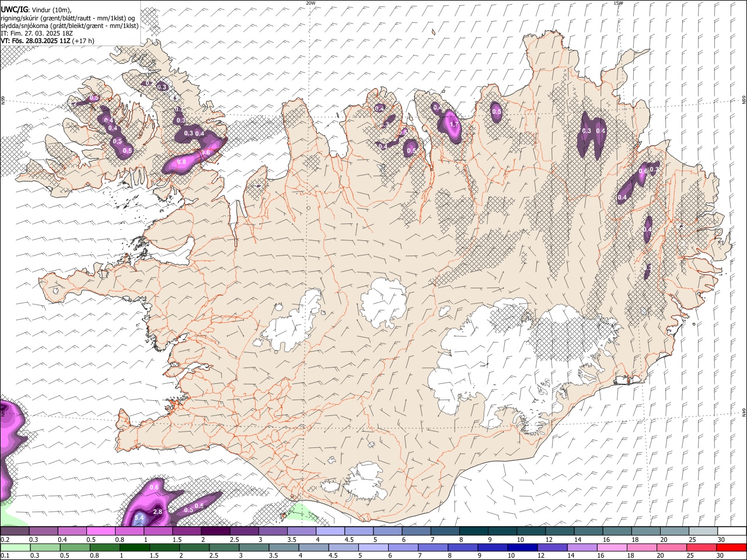The width and height of the screenshot is (747, 560).
Task: Select the pale grey 25 swatch, upper legend row
Action: [703, 531]
